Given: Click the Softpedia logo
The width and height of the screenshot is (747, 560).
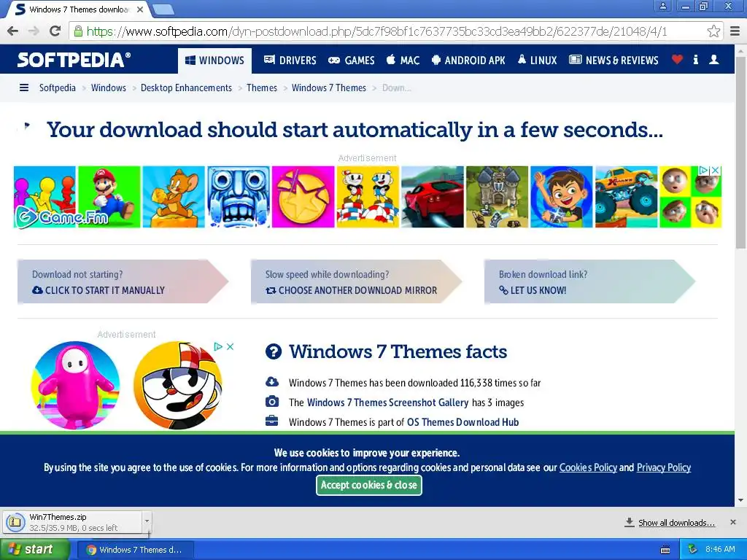Looking at the screenshot, I should point(74,60).
